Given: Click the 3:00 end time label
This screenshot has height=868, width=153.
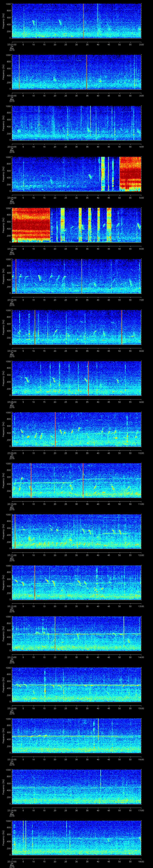Looking at the screenshot, I should (x=141, y=96).
